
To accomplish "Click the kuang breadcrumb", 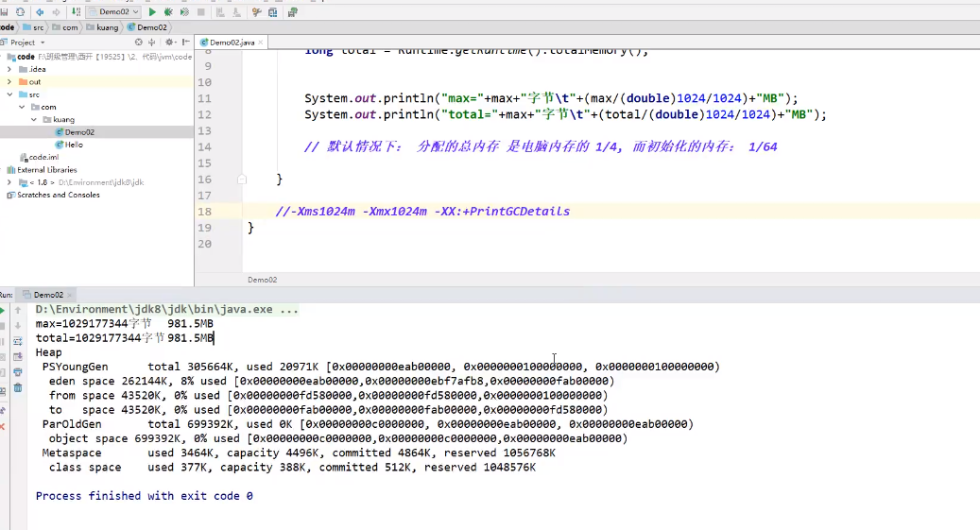I will (102, 27).
